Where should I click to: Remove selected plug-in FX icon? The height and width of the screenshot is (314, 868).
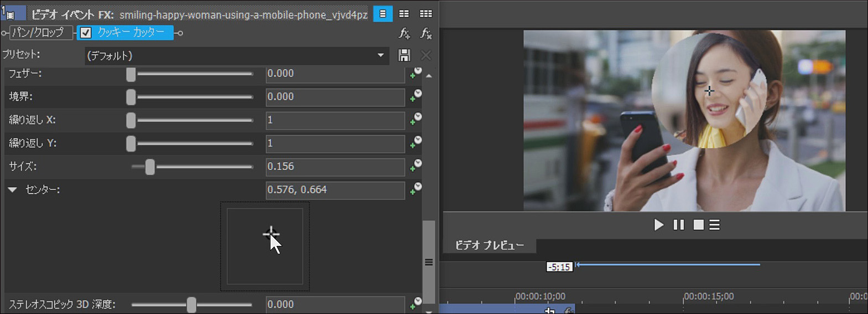coord(426,34)
